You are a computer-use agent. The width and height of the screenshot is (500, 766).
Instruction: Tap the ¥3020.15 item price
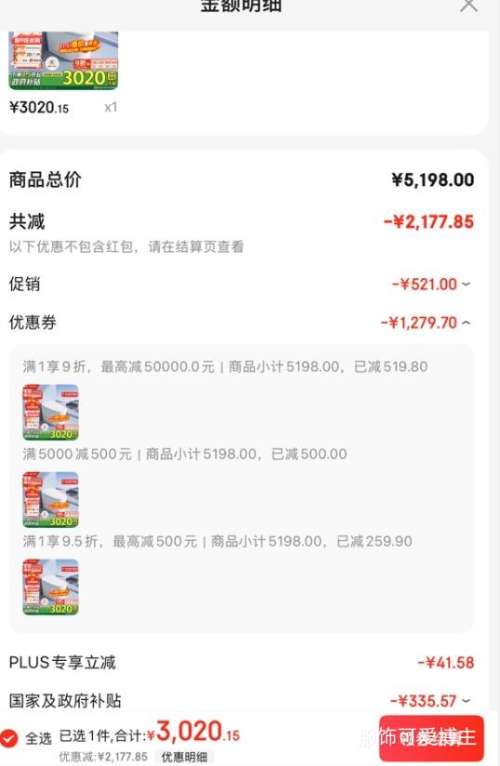click(39, 107)
